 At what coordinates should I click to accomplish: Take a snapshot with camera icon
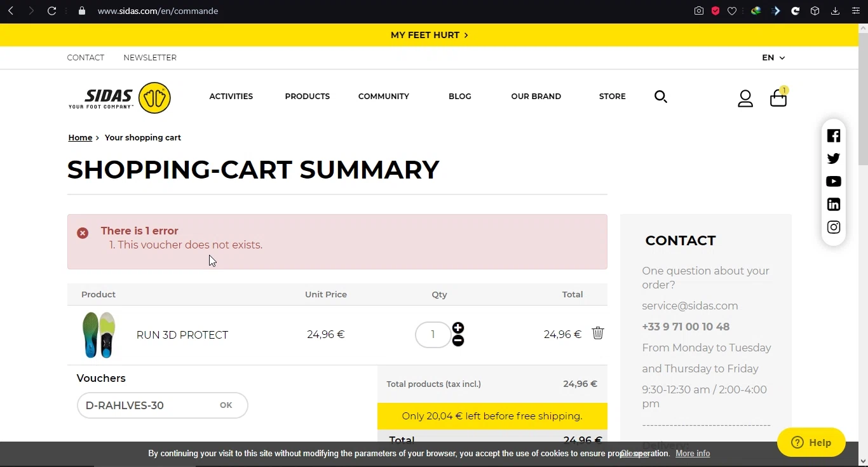point(699,11)
